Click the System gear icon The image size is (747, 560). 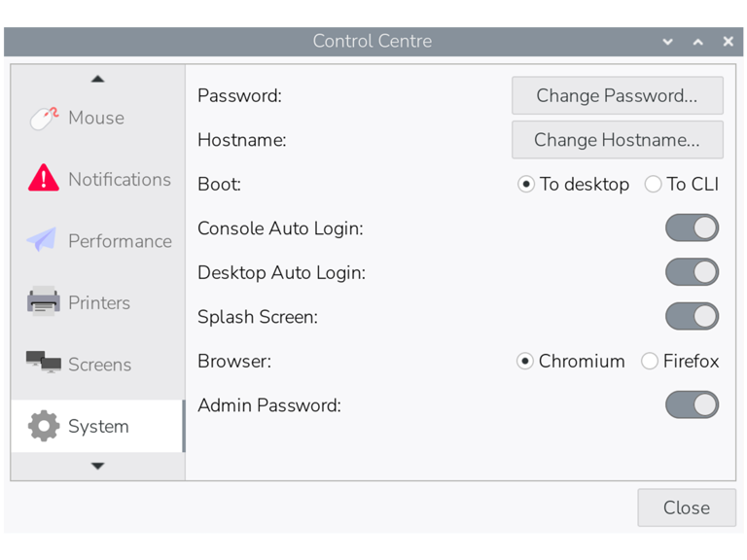click(x=44, y=426)
